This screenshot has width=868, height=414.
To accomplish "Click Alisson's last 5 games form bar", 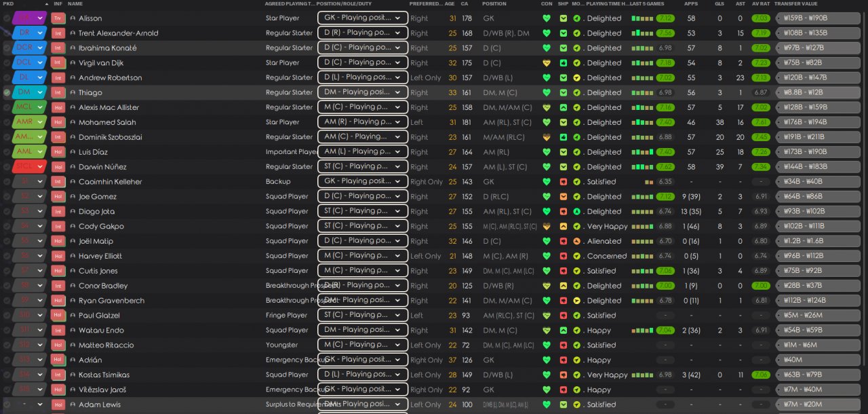I will tap(642, 18).
